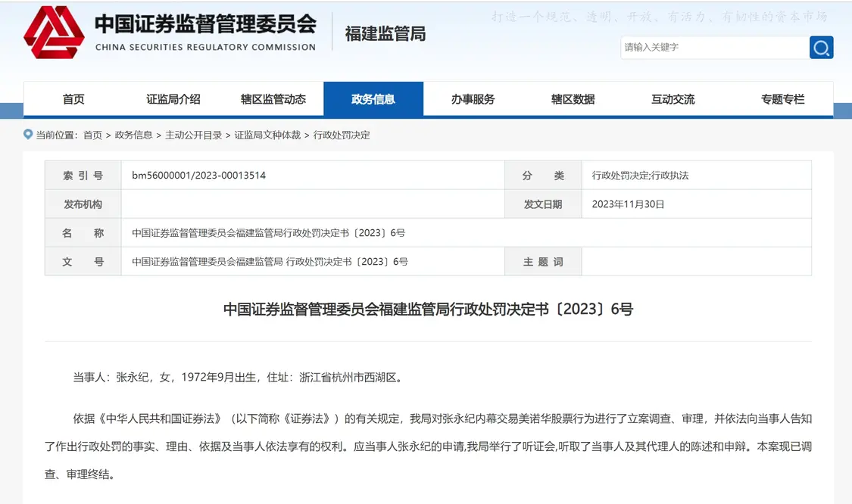The height and width of the screenshot is (504, 852).
Task: Open the 专题专栏 navigation tab
Action: (x=783, y=99)
